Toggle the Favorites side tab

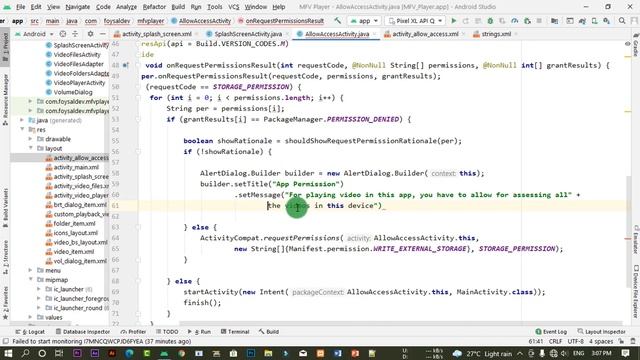tap(5, 303)
